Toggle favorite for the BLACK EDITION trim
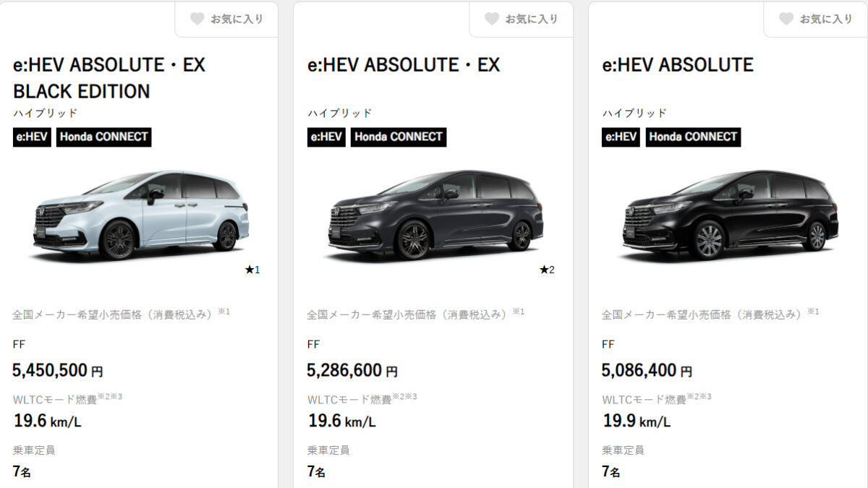 226,20
